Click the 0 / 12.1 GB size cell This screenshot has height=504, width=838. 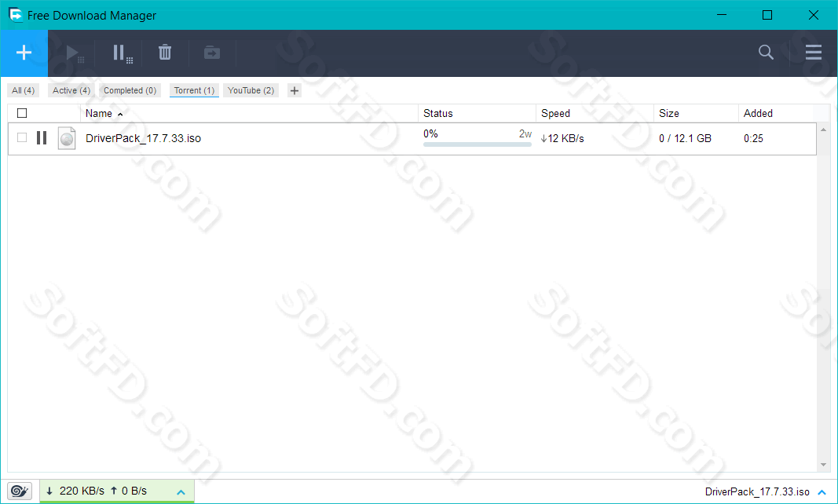pos(685,138)
